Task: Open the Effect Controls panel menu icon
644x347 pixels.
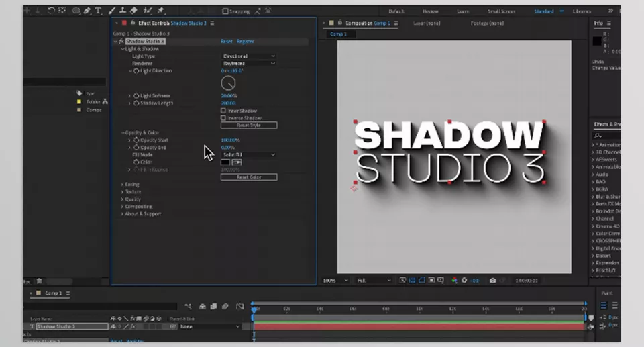Action: (213, 23)
